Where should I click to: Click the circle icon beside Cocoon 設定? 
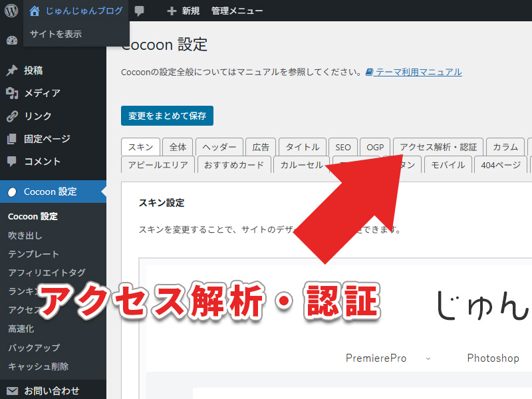tap(12, 192)
